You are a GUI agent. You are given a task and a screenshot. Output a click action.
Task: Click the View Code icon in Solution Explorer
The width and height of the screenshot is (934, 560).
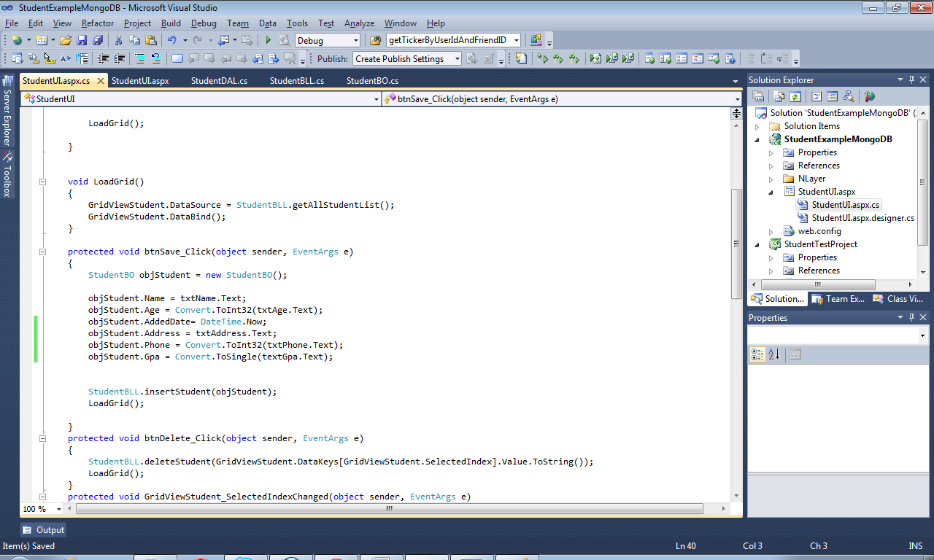pos(817,96)
